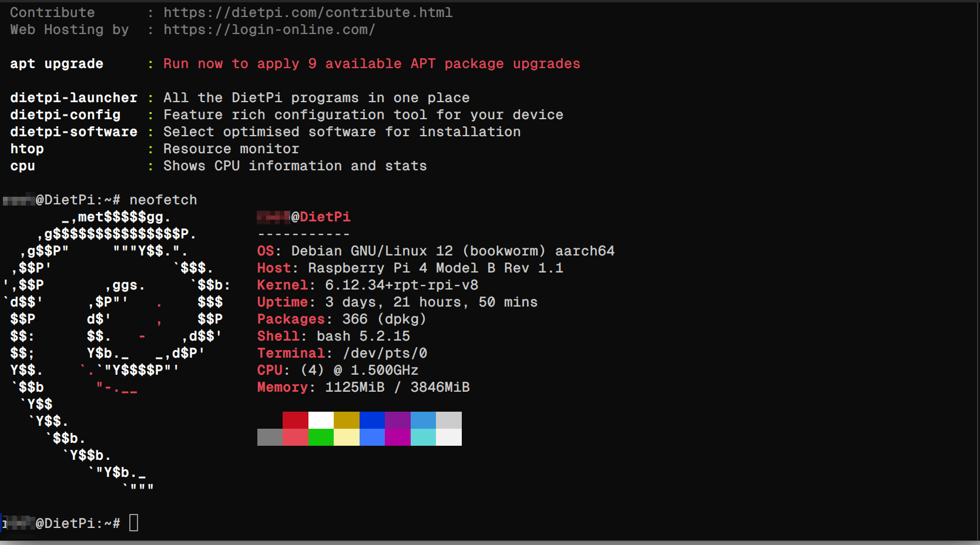Click the 'dietpi-software' command name

pyautogui.click(x=73, y=132)
